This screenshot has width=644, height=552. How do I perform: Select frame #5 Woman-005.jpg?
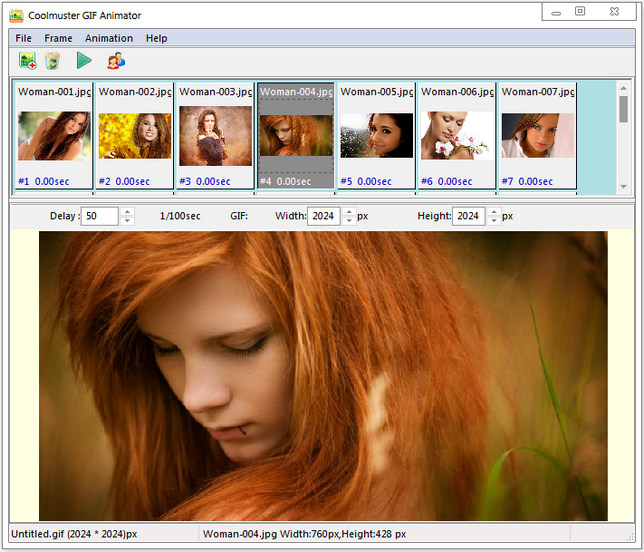pos(376,136)
